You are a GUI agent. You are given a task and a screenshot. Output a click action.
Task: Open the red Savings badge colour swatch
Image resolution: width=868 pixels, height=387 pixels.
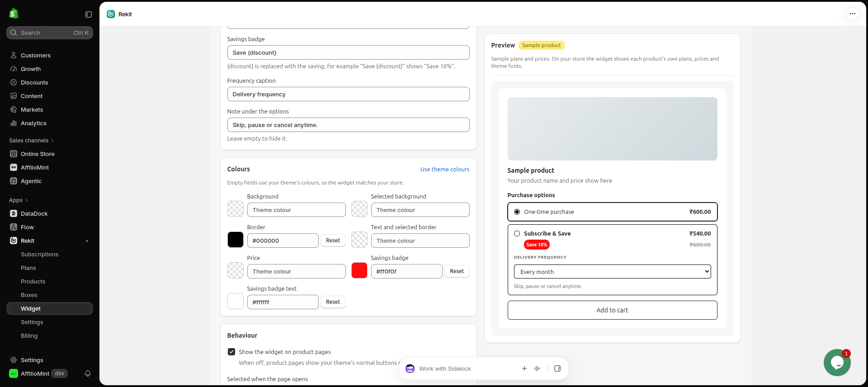tap(359, 270)
